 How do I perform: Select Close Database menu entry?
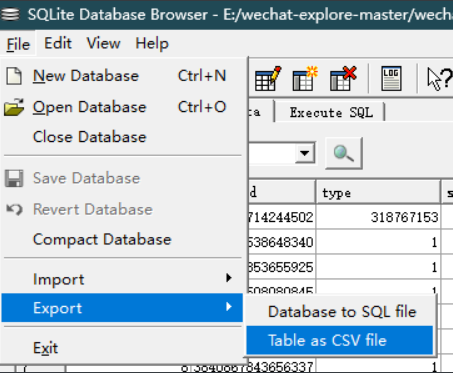coord(122,137)
